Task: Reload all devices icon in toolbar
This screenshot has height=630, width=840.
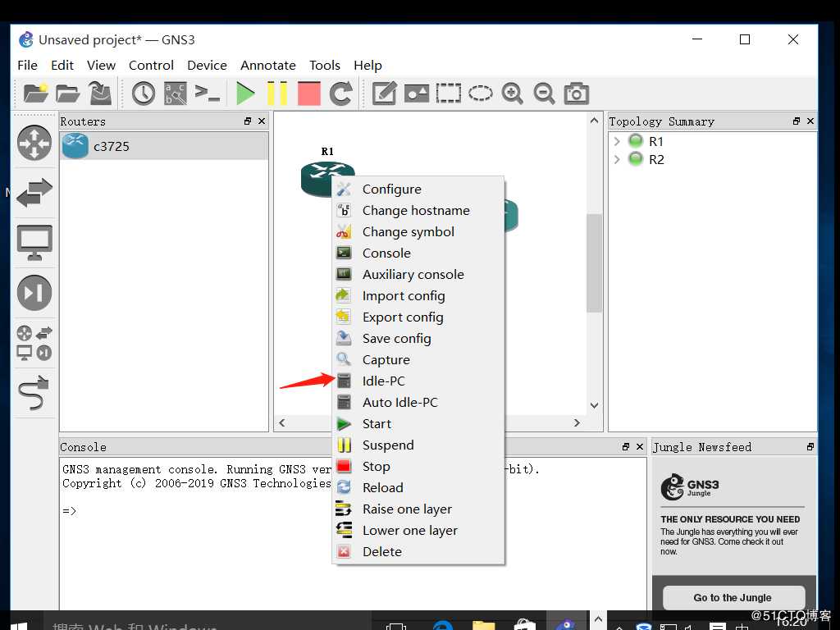Action: (x=341, y=94)
